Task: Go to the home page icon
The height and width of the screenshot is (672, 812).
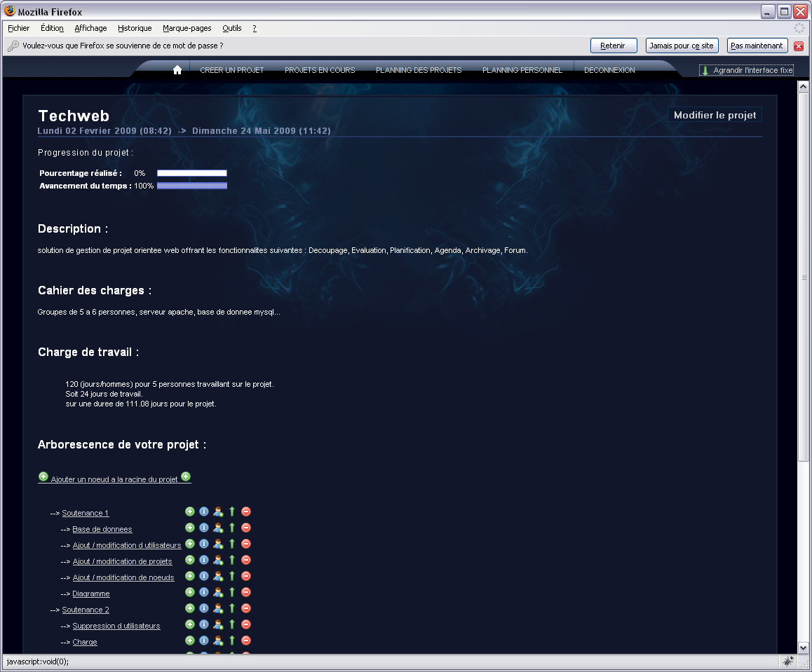Action: point(177,70)
